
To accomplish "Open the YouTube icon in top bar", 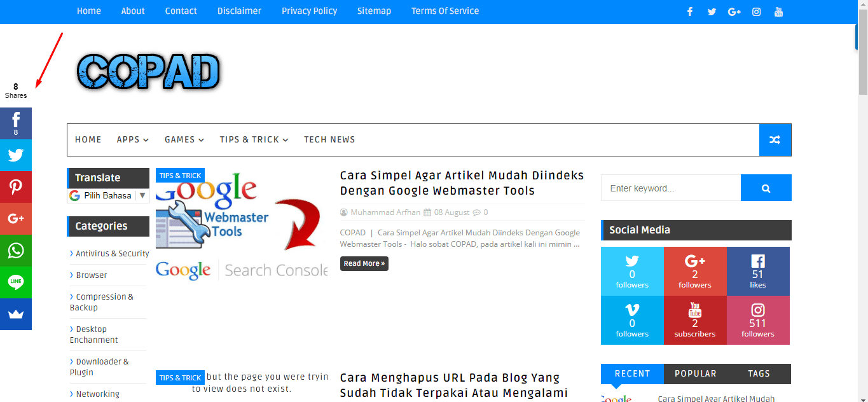I will 778,11.
